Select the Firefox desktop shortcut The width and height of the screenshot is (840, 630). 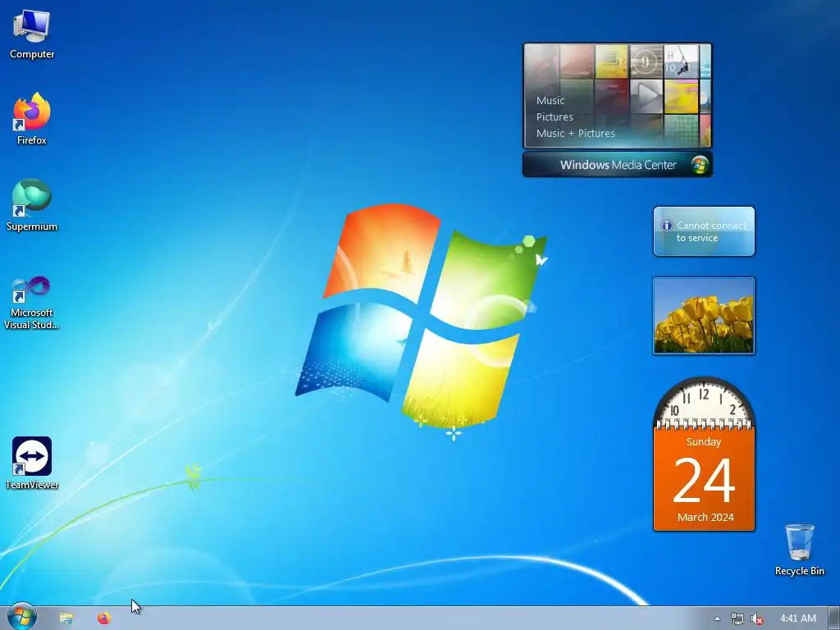(32, 119)
